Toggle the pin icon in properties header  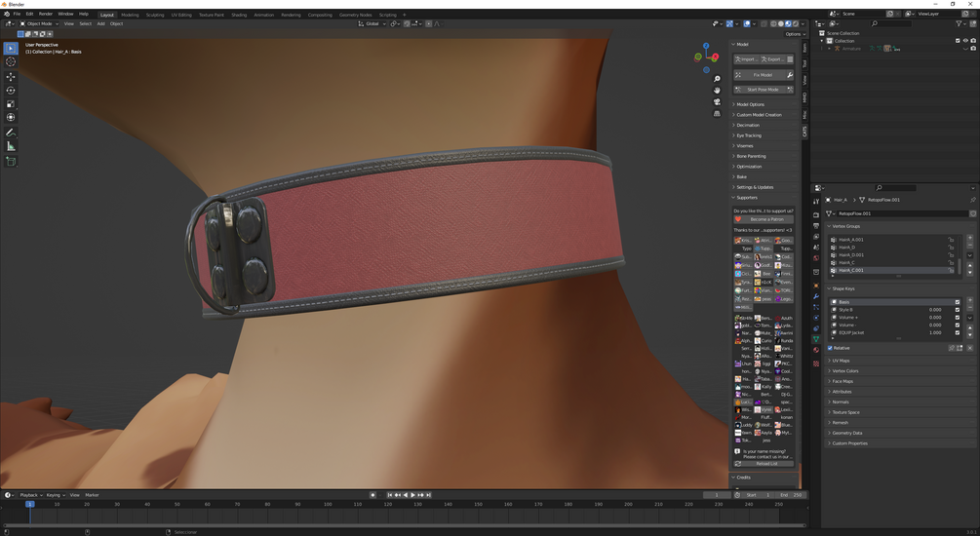[972, 200]
